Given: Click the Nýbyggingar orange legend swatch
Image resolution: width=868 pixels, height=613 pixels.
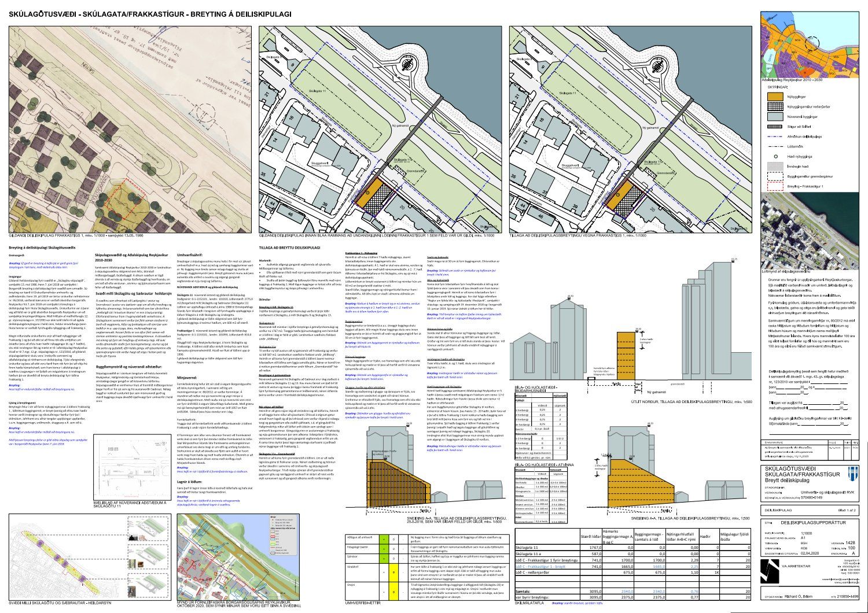Looking at the screenshot, I should (775, 97).
